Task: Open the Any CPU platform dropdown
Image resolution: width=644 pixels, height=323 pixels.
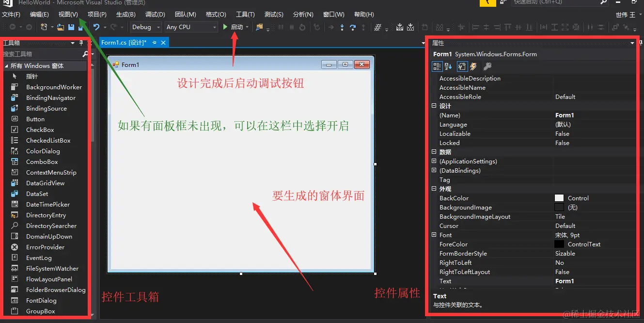Action: [190, 27]
